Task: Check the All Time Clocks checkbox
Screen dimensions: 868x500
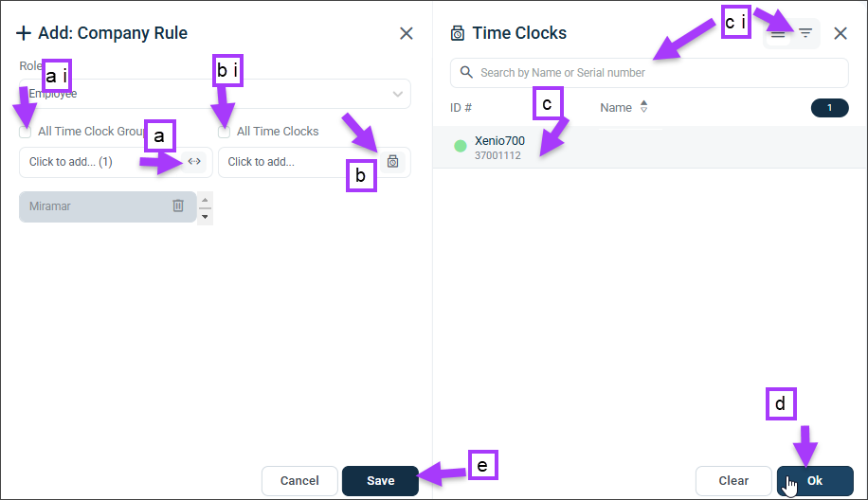Action: coord(224,132)
